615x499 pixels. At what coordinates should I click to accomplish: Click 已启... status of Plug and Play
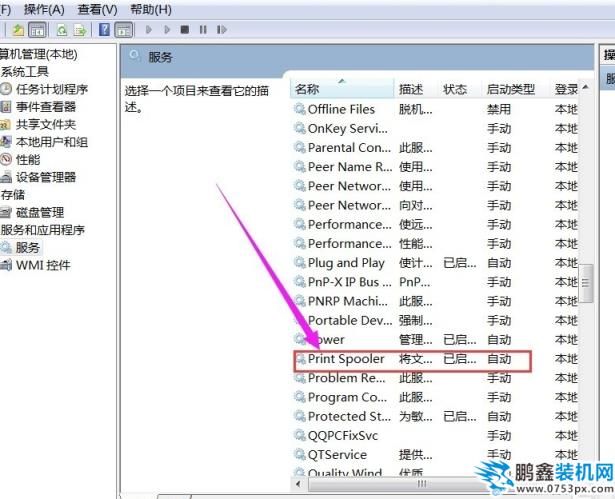(x=460, y=263)
